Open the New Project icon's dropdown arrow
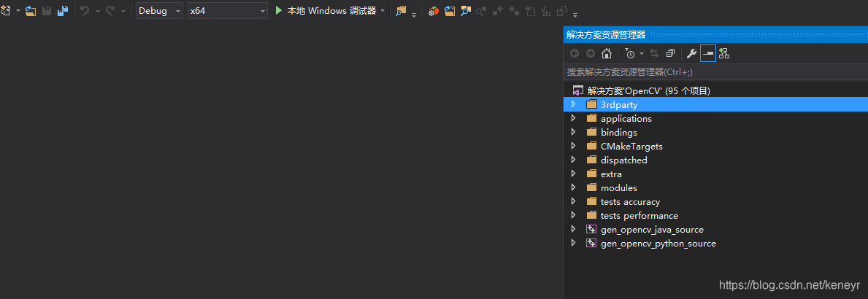868x299 pixels. [18, 11]
